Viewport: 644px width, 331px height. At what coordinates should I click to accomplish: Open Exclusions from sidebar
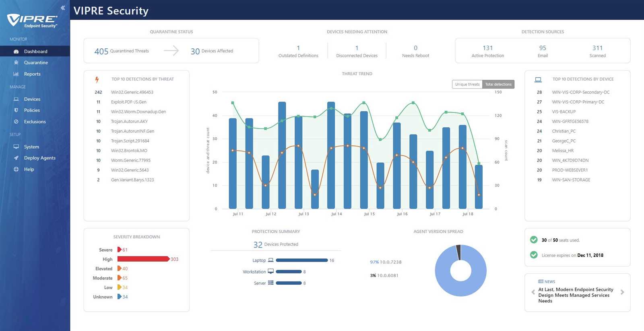pyautogui.click(x=35, y=122)
